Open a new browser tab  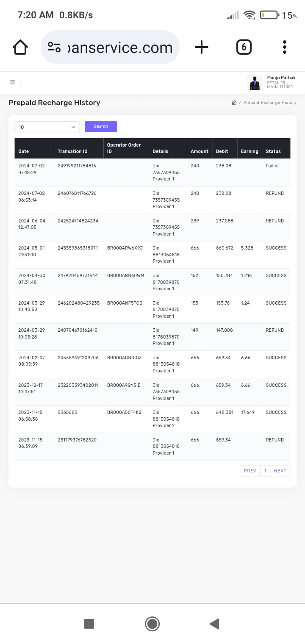(x=202, y=47)
